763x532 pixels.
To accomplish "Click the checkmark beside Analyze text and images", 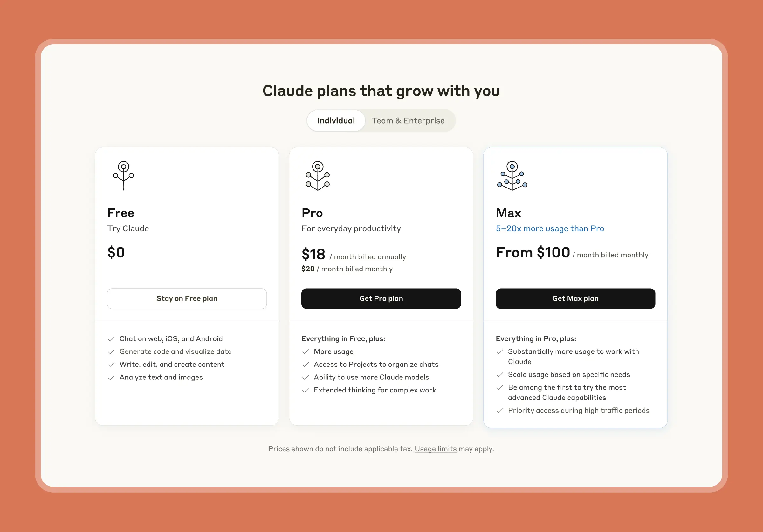I will coord(111,378).
